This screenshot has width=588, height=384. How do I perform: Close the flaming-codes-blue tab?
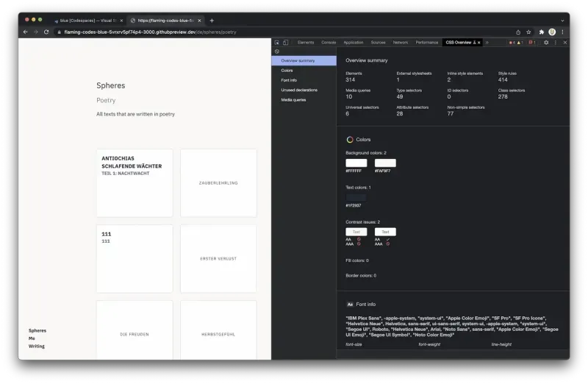click(199, 21)
